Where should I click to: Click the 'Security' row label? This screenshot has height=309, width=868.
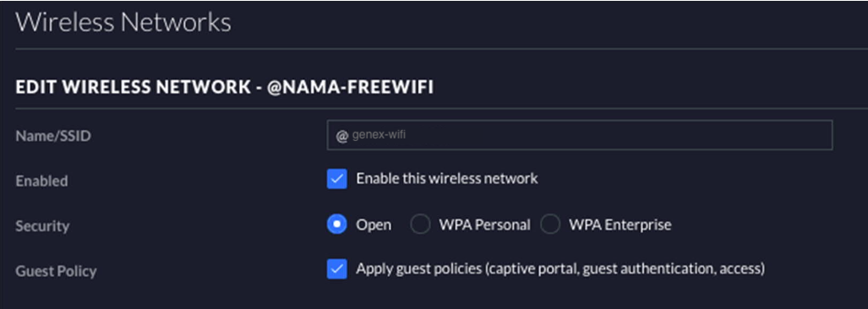[42, 226]
